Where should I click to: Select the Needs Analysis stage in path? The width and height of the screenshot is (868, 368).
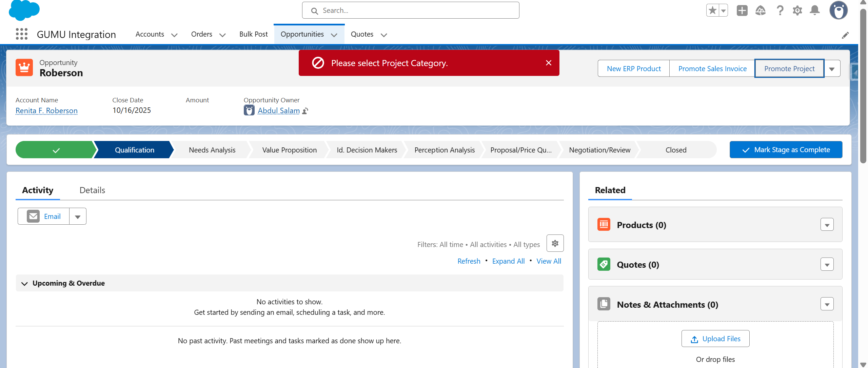pos(212,150)
